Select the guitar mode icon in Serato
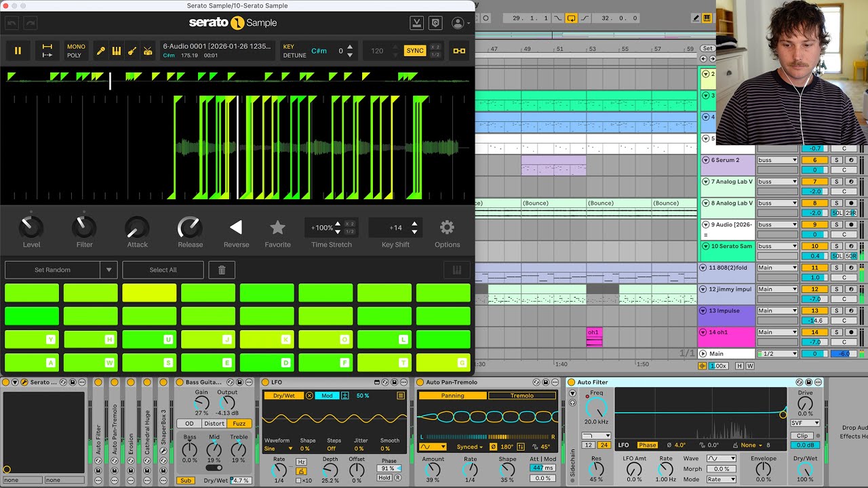The width and height of the screenshot is (868, 488). coord(132,51)
